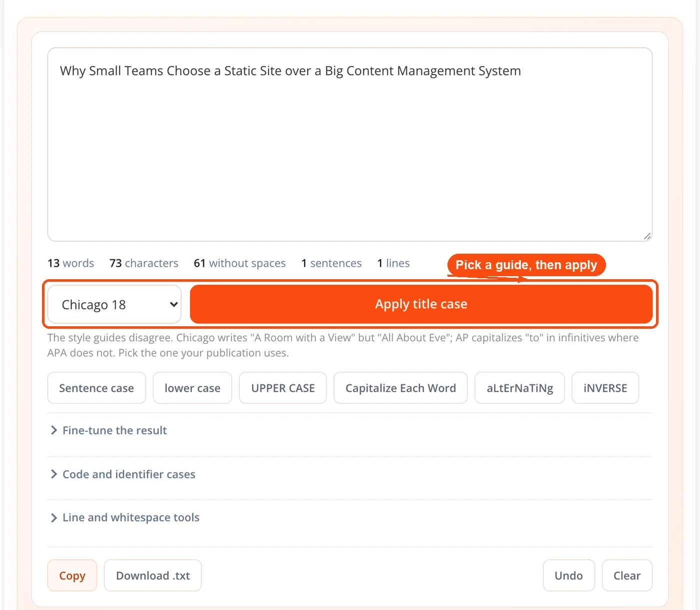
Task: Copy the converted text
Action: point(72,575)
